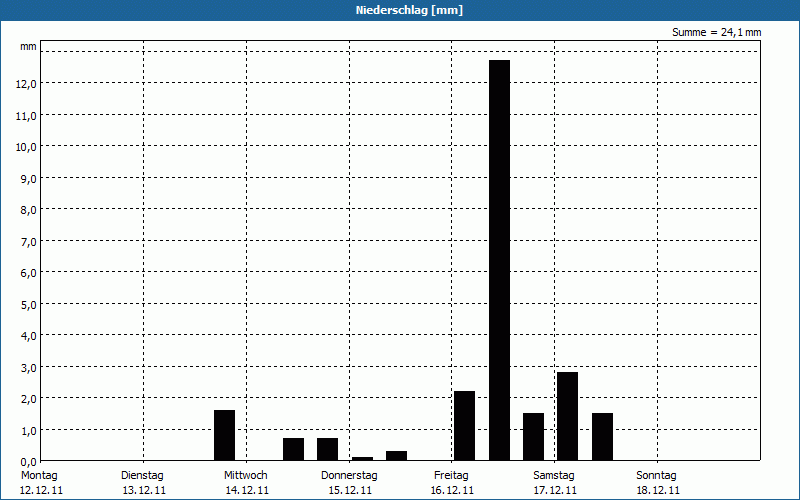Select the Summe = 24,1 mm total
Screen dimensions: 800x500
[716, 32]
